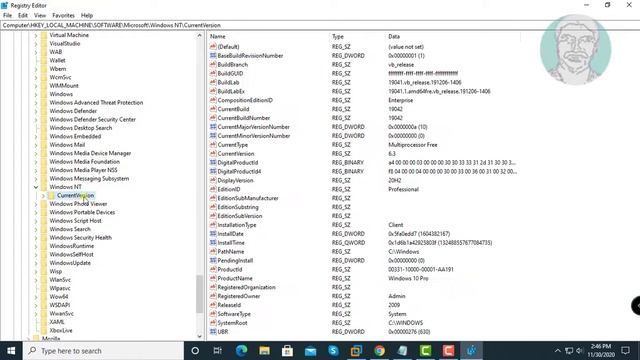Click the ProductName string value icon

click(x=213, y=278)
